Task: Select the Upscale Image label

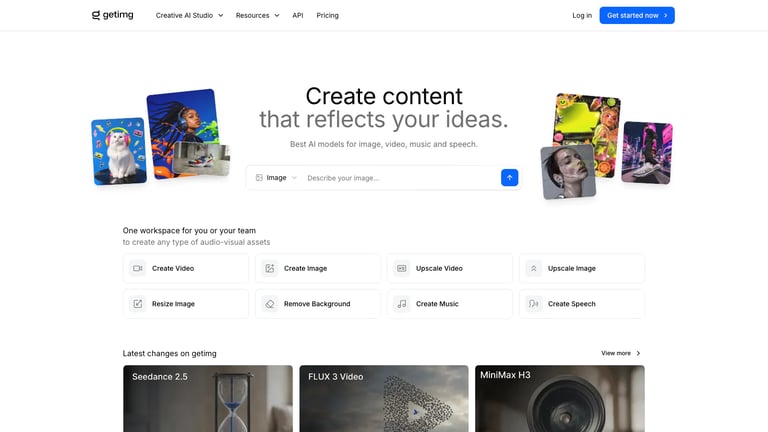Action: [x=572, y=268]
